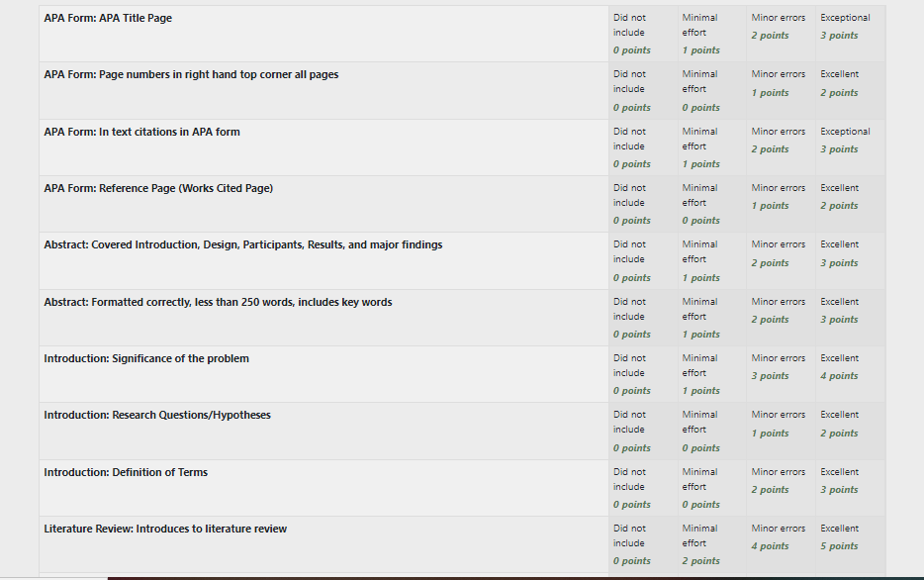
Task: Select Minimal effort for Abstract Formatted correctly
Action: pos(712,318)
